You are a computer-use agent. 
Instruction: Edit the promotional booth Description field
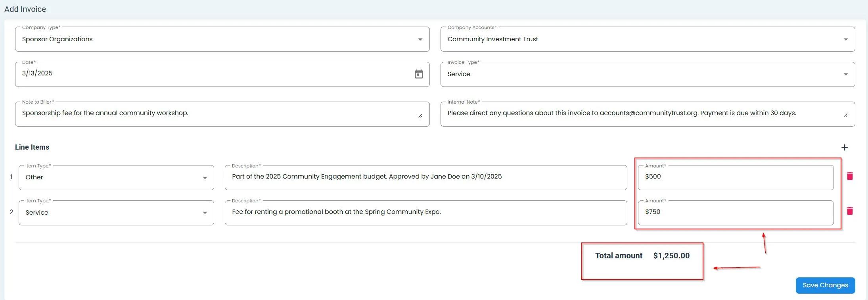click(x=425, y=212)
